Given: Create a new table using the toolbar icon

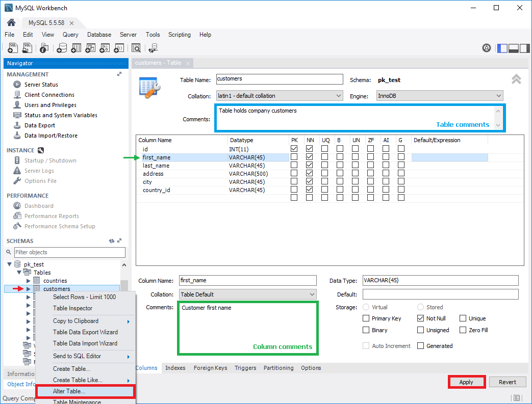Looking at the screenshot, I should (x=75, y=47).
